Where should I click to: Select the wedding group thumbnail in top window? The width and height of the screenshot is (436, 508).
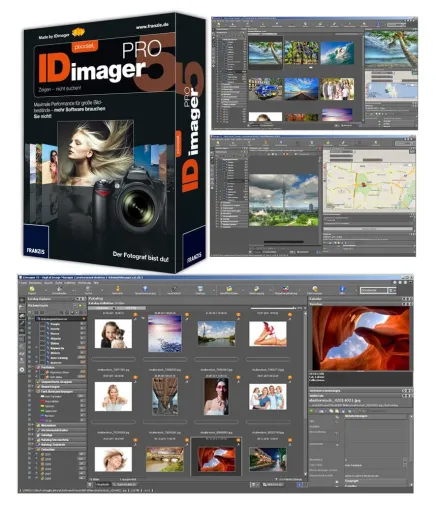[337, 89]
